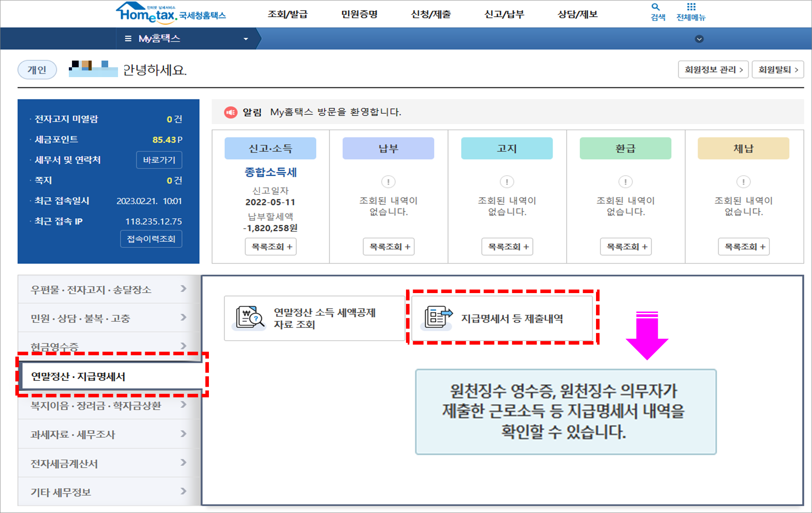Screen dimensions: 812x513
Task: Expand the chevron at the blue bar's right edge
Action: point(699,39)
